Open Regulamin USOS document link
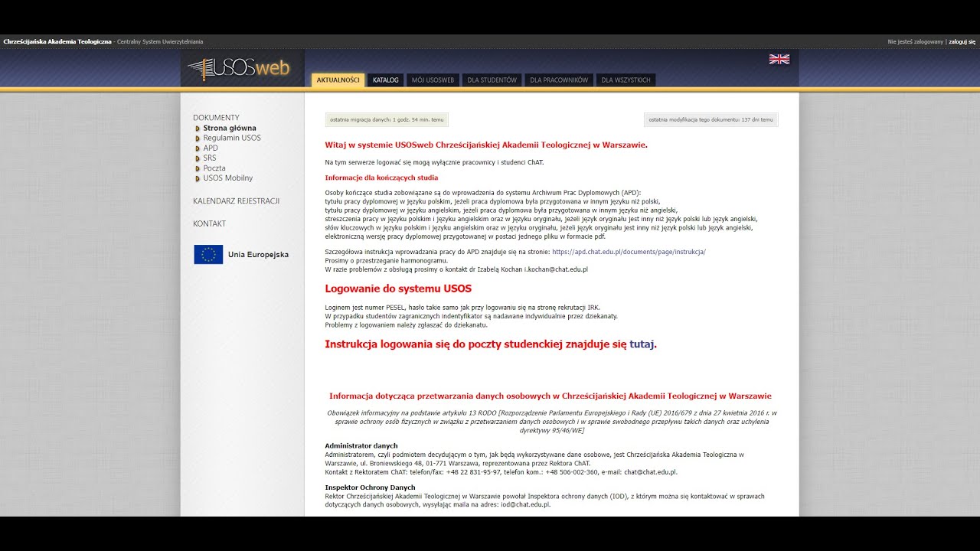 (232, 139)
